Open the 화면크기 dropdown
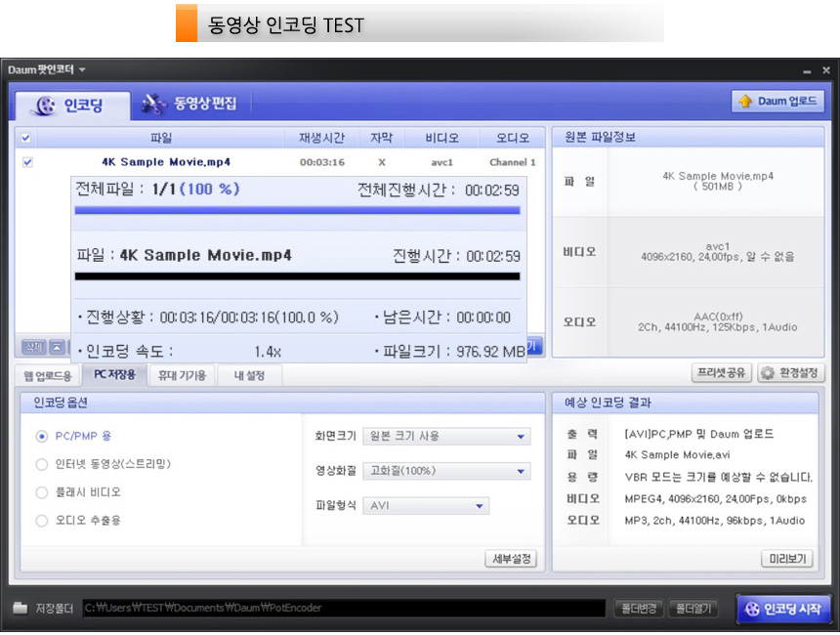The height and width of the screenshot is (635, 840). click(x=446, y=436)
